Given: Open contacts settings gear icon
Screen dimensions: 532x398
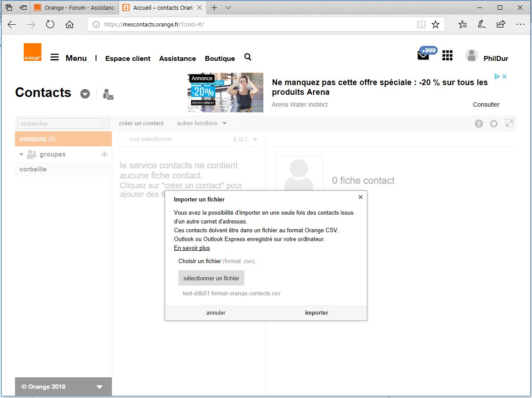Looking at the screenshot, I should pyautogui.click(x=494, y=124).
